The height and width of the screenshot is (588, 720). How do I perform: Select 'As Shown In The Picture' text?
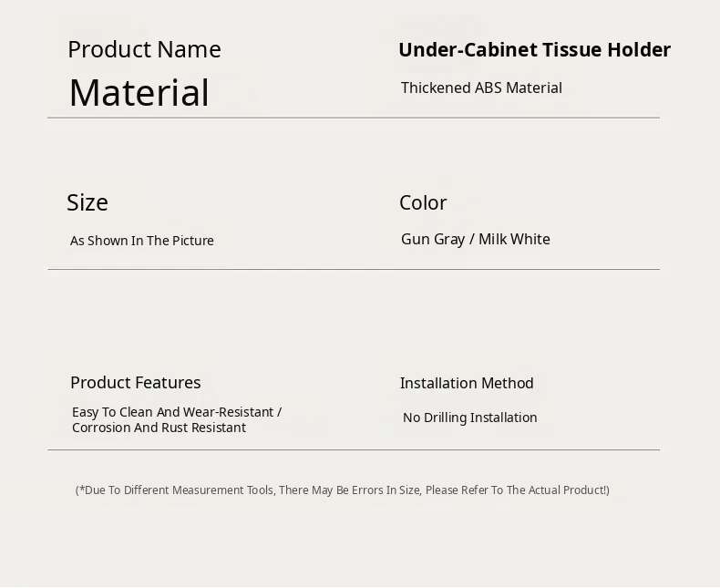(142, 241)
